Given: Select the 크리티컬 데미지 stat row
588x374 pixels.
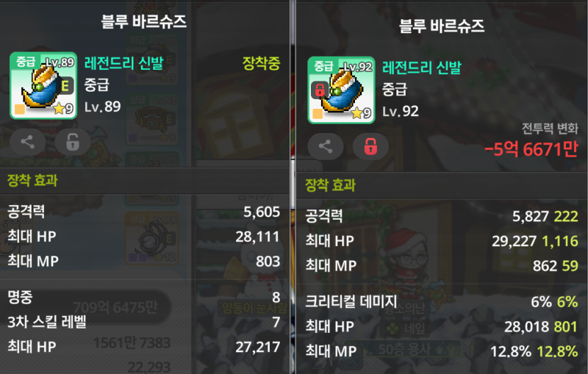Looking at the screenshot, I should coord(442,302).
